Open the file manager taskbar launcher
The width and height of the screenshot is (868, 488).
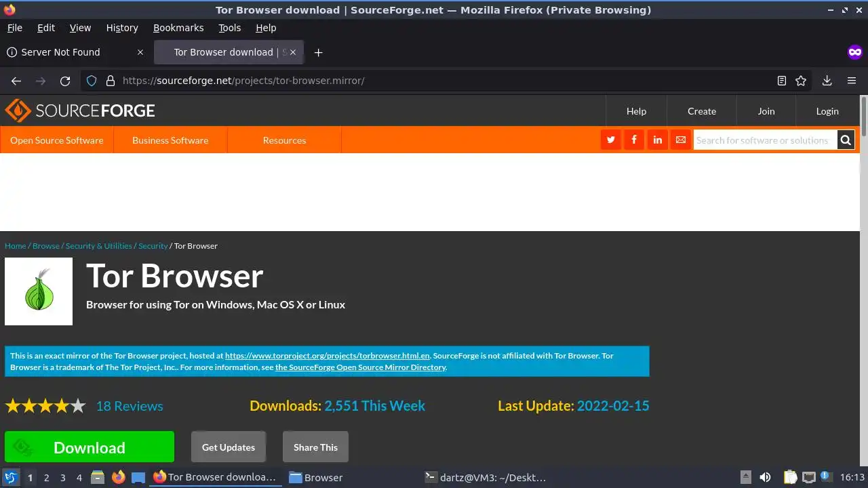point(98,477)
